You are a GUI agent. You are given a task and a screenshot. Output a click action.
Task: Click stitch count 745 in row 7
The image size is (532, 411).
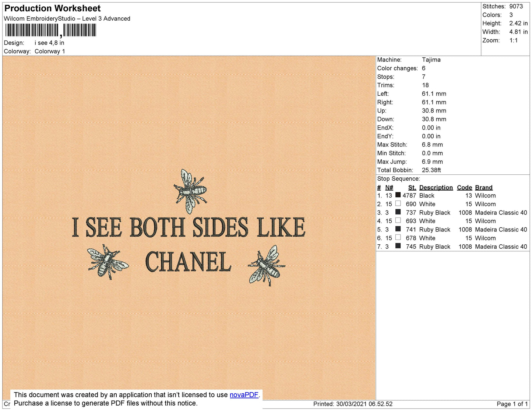coord(411,247)
